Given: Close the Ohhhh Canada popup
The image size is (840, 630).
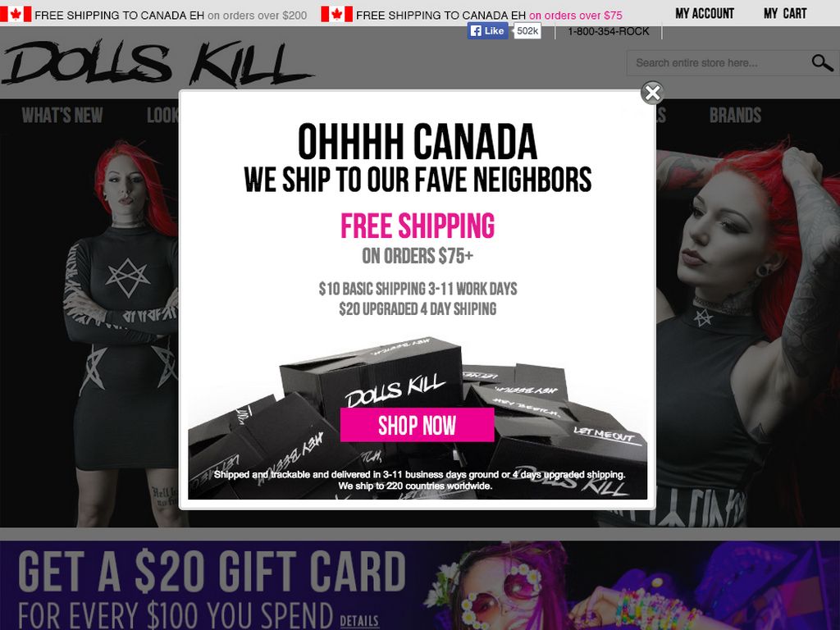Looking at the screenshot, I should click(652, 94).
